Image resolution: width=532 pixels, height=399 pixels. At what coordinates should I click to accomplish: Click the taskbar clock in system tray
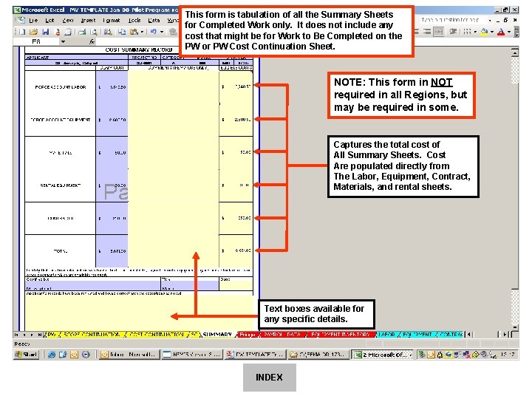click(x=508, y=355)
